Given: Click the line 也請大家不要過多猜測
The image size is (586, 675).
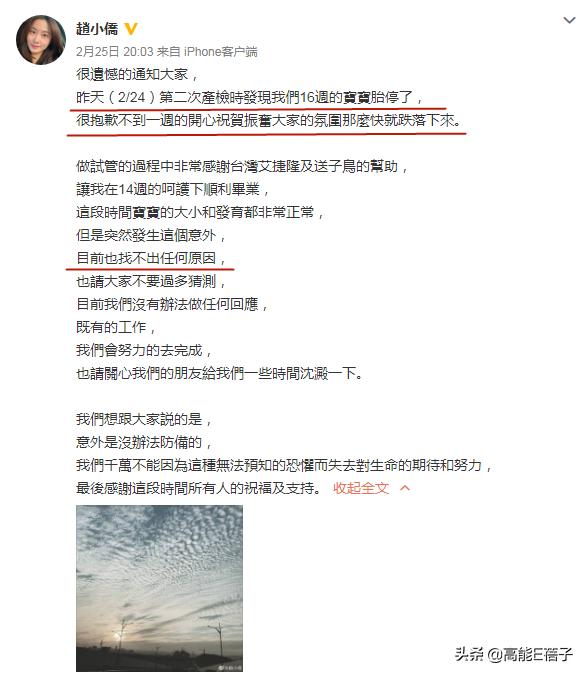Looking at the screenshot, I should (151, 281).
